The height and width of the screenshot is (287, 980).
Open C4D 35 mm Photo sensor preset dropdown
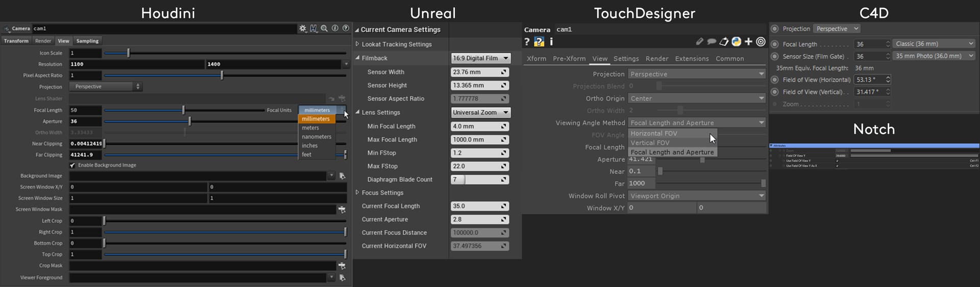[934, 56]
